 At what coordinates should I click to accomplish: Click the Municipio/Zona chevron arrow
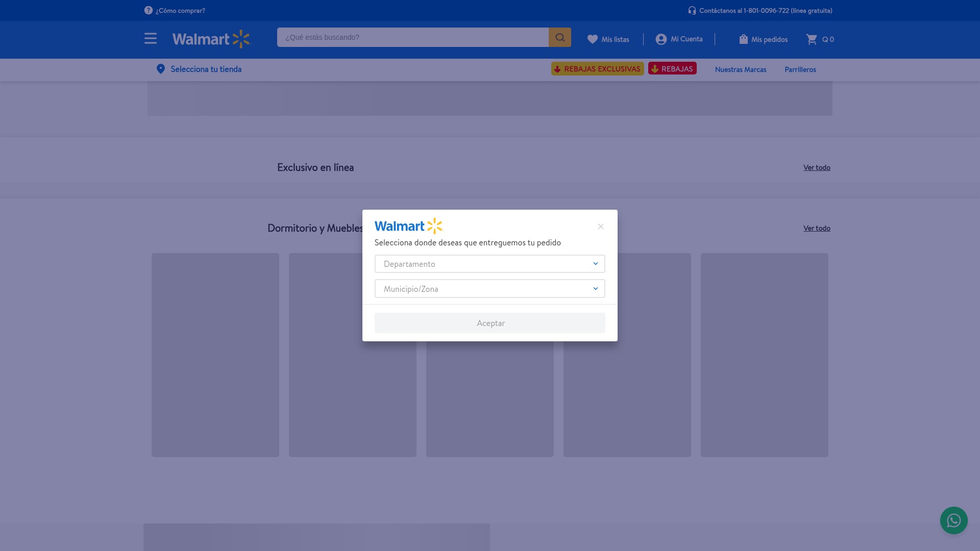tap(595, 289)
